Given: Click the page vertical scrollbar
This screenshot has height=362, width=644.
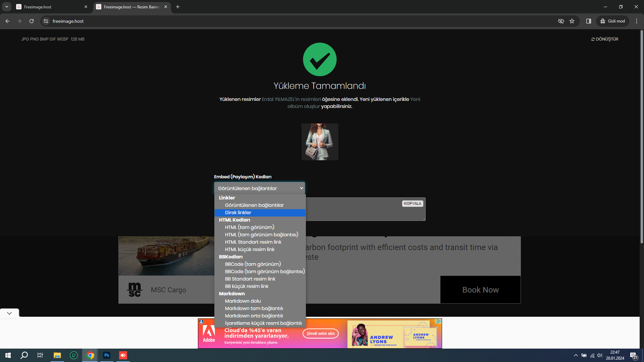Looking at the screenshot, I should [641, 134].
